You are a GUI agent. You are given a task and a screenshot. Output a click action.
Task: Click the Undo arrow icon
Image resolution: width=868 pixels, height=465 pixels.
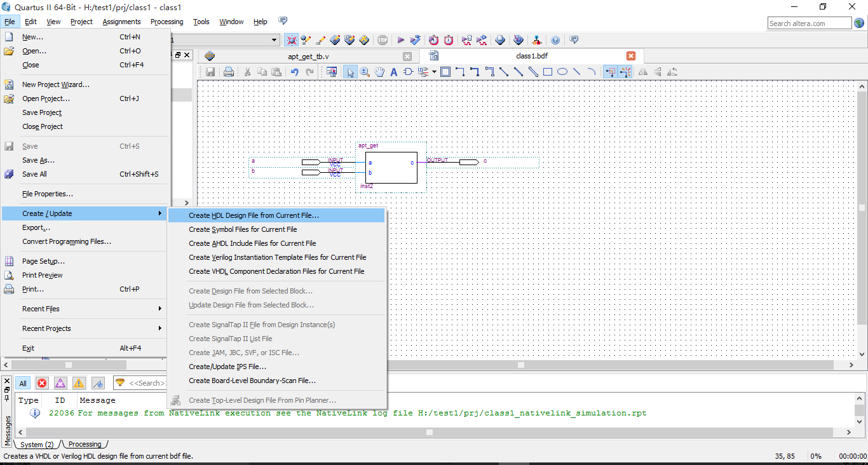(295, 72)
